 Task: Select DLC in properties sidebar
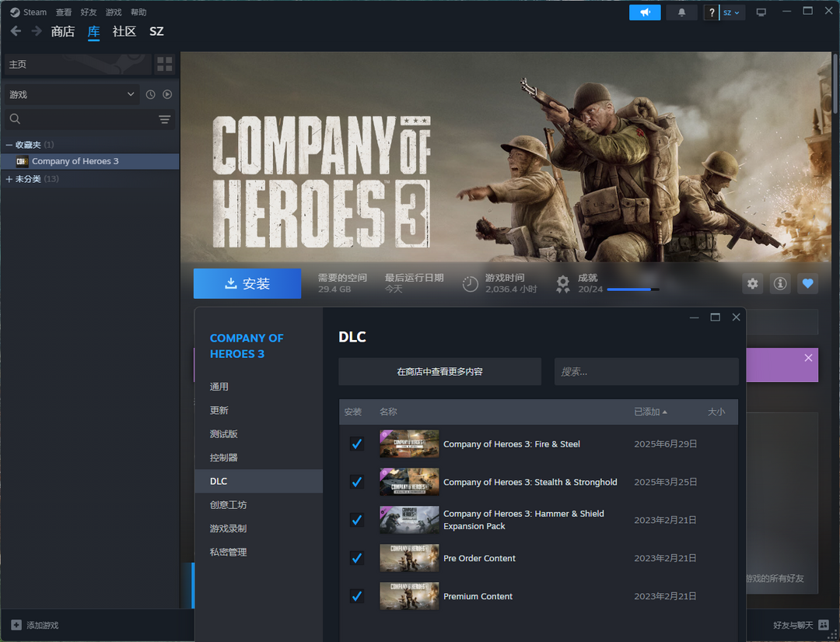pyautogui.click(x=259, y=481)
